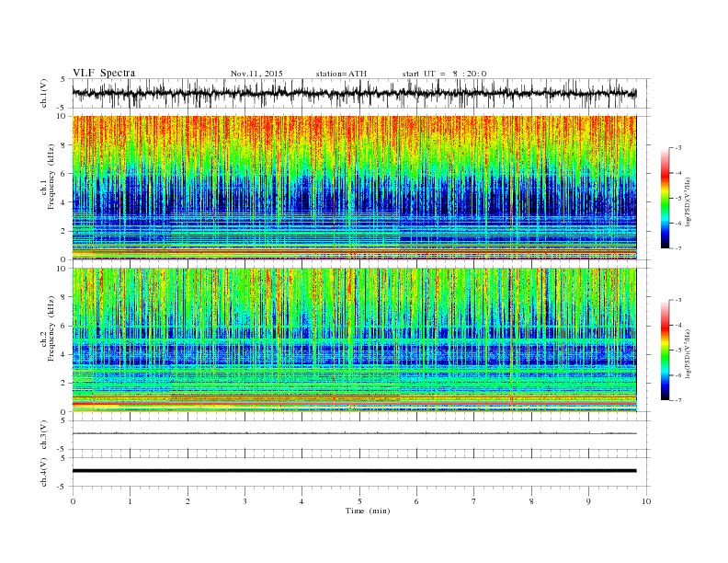Click the ch.1 color scale bar
728x563 pixels.
665,198
